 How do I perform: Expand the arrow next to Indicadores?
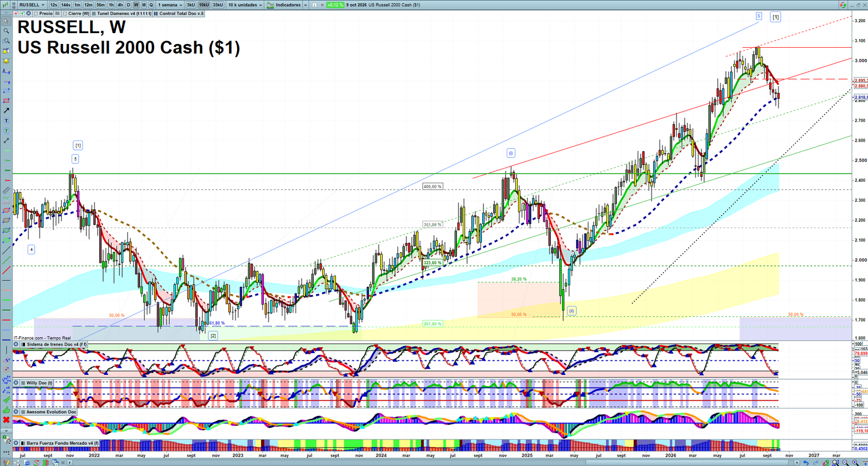pos(305,5)
